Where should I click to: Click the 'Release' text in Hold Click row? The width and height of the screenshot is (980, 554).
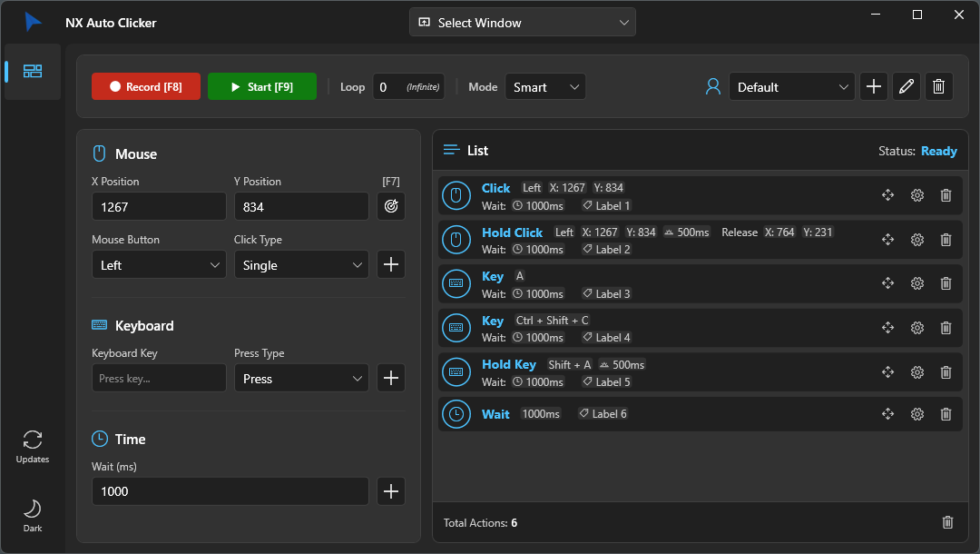[x=740, y=232]
